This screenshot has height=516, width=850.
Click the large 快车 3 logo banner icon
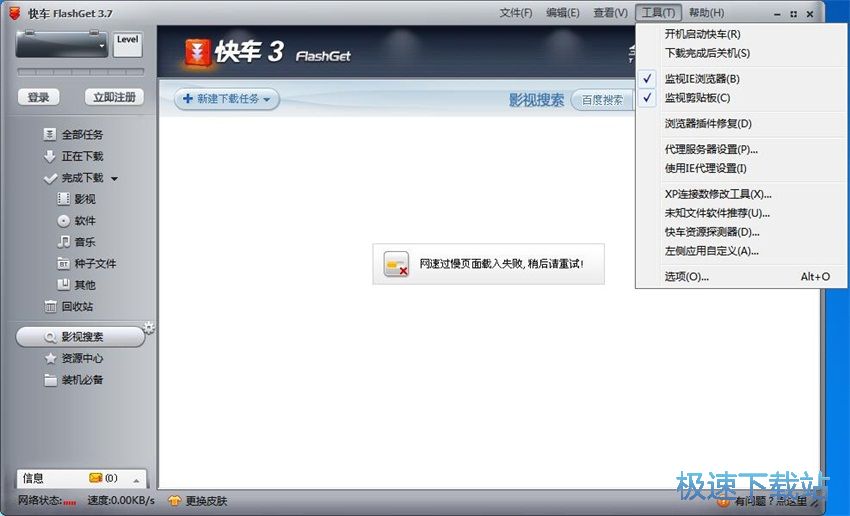198,53
